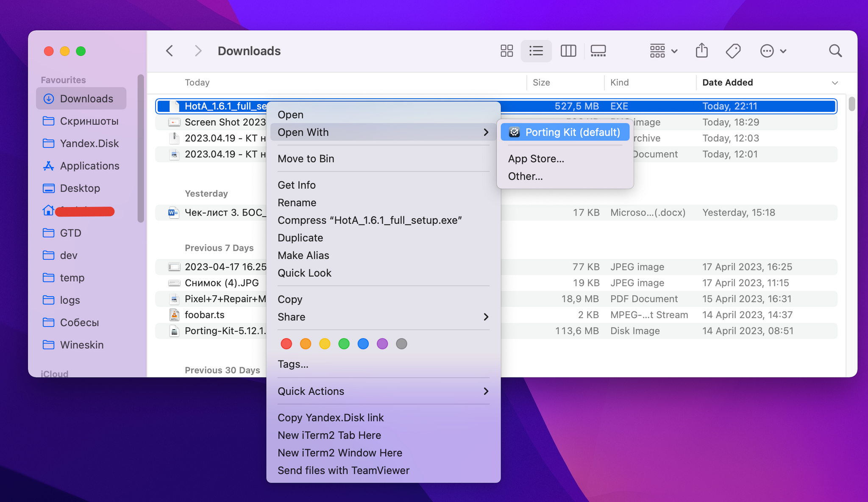Select Copy in the context menu

[x=383, y=299]
